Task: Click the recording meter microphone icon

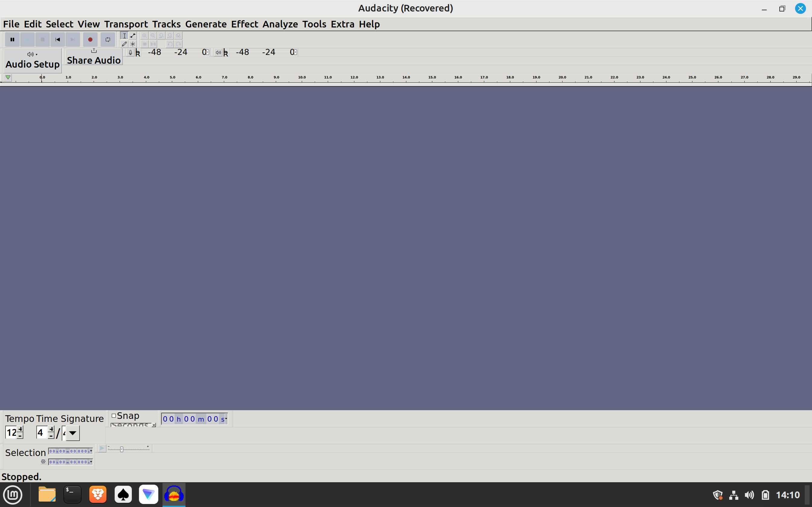Action: click(x=130, y=52)
